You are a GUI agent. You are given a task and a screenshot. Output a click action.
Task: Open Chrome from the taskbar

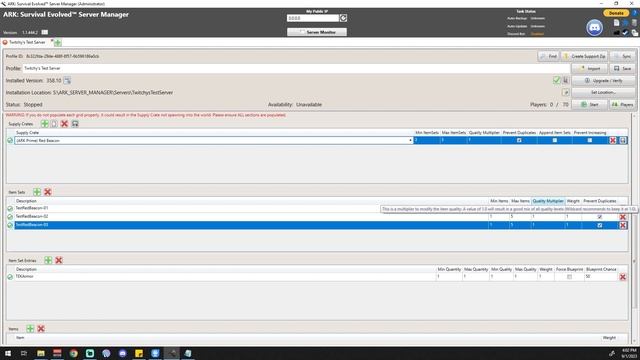(73, 353)
